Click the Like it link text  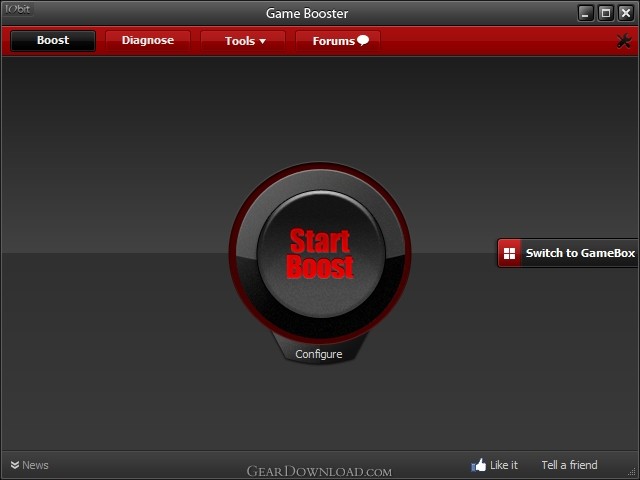tap(504, 465)
